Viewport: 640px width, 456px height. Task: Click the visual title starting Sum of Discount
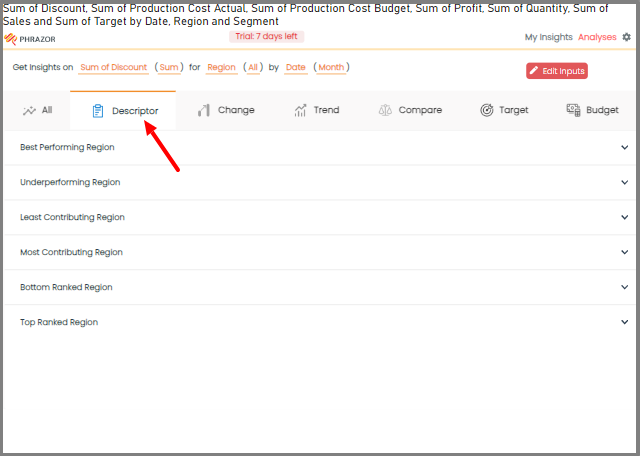pyautogui.click(x=305, y=15)
